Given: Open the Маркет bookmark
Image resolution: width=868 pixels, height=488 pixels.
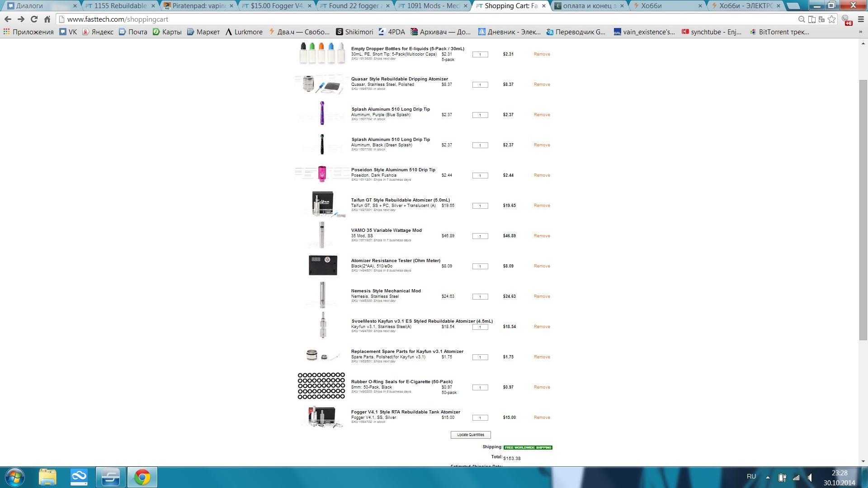Looking at the screenshot, I should click(203, 32).
